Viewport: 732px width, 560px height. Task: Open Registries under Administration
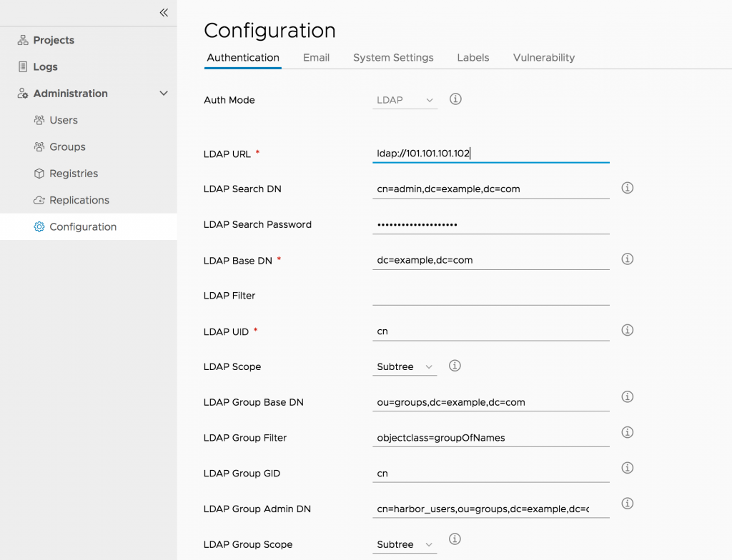pyautogui.click(x=74, y=173)
